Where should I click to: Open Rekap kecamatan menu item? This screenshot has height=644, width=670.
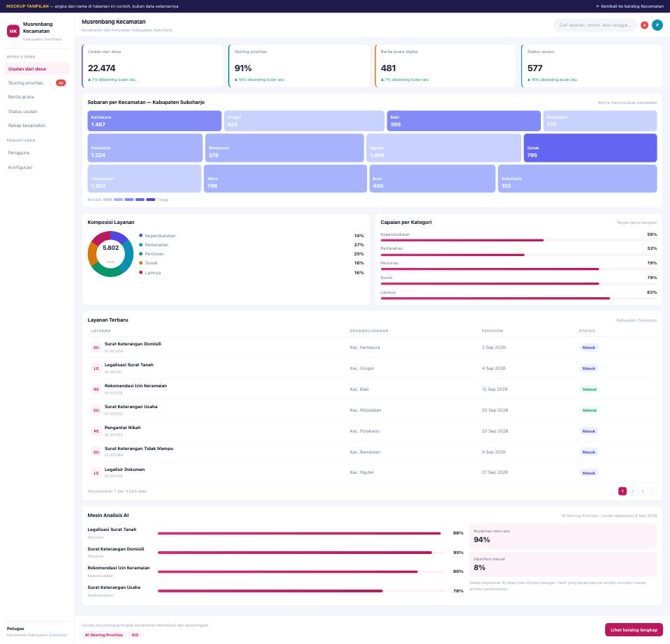(37, 126)
